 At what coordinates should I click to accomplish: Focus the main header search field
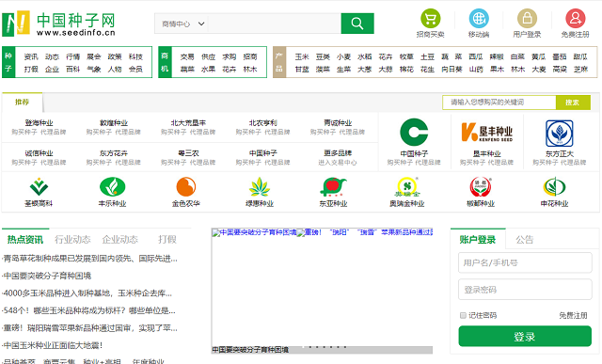(275, 24)
